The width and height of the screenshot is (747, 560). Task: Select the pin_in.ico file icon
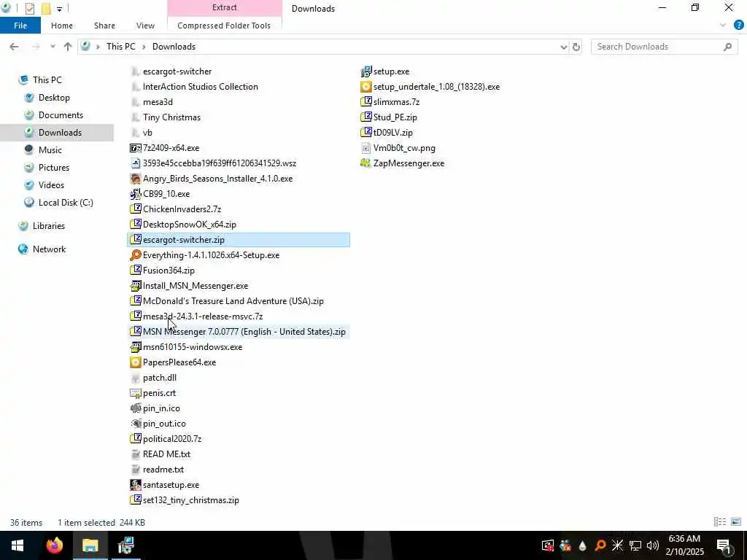tap(135, 408)
